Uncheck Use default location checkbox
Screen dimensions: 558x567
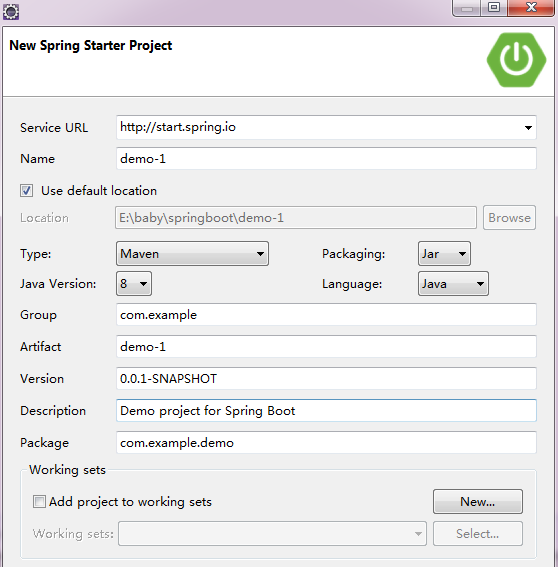(x=26, y=191)
